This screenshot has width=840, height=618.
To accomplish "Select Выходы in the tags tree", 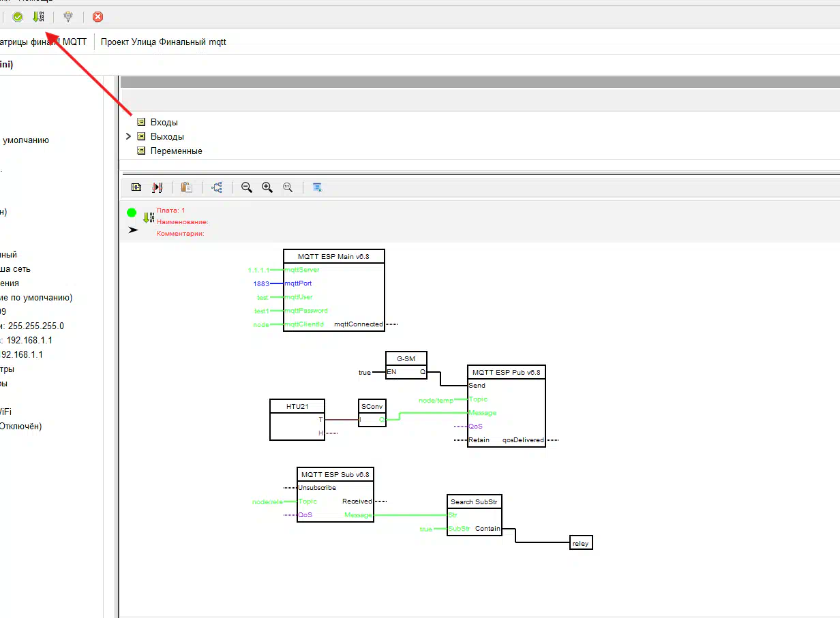I will [x=167, y=137].
